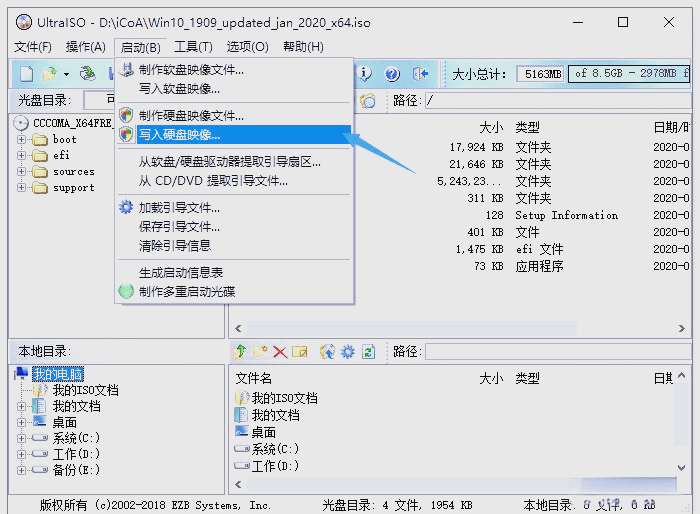Screen dimensions: 700x514
Task: Expand the support folder node
Action: tap(21, 188)
